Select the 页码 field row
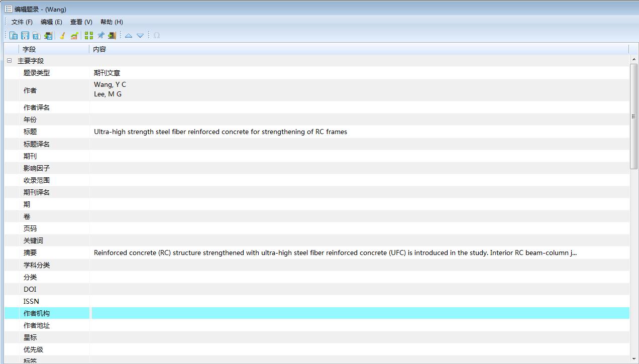The width and height of the screenshot is (639, 364). click(x=317, y=228)
